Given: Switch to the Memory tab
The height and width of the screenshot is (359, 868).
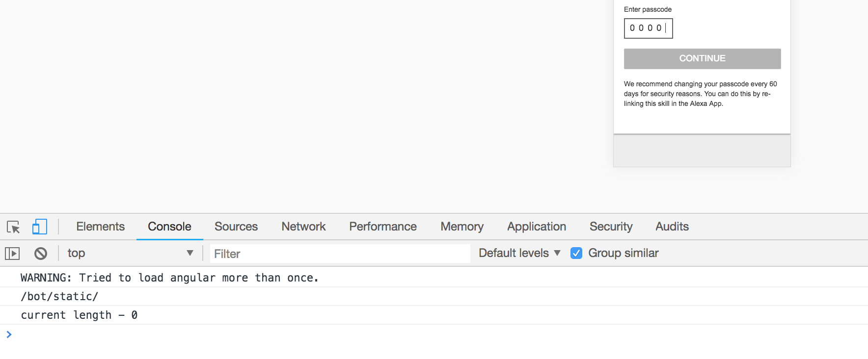Looking at the screenshot, I should click(461, 227).
